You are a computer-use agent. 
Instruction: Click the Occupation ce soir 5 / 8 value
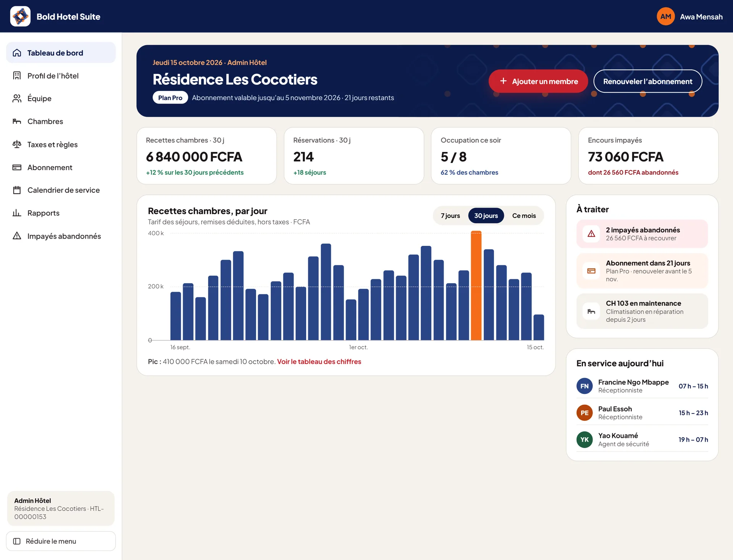454,157
